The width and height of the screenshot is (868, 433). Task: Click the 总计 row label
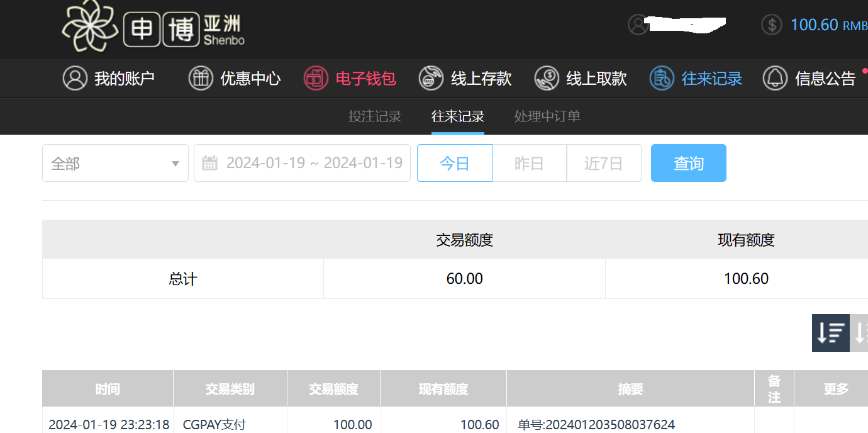coord(183,279)
